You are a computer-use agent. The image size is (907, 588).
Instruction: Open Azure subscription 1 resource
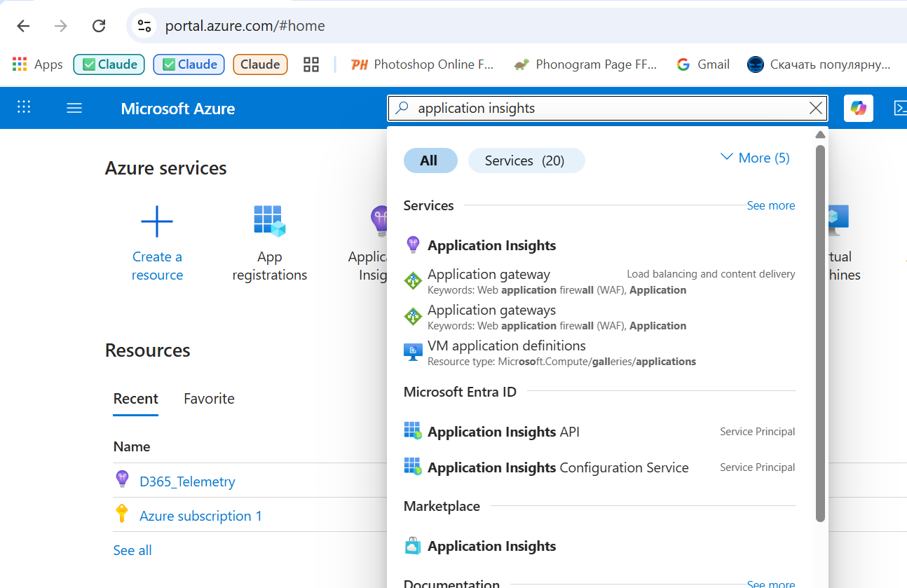coord(200,516)
